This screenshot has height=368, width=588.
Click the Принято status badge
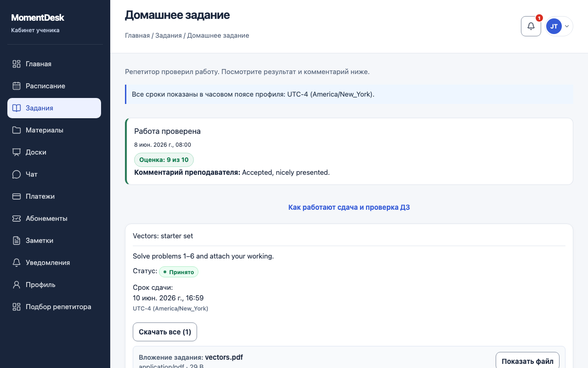pyautogui.click(x=179, y=272)
